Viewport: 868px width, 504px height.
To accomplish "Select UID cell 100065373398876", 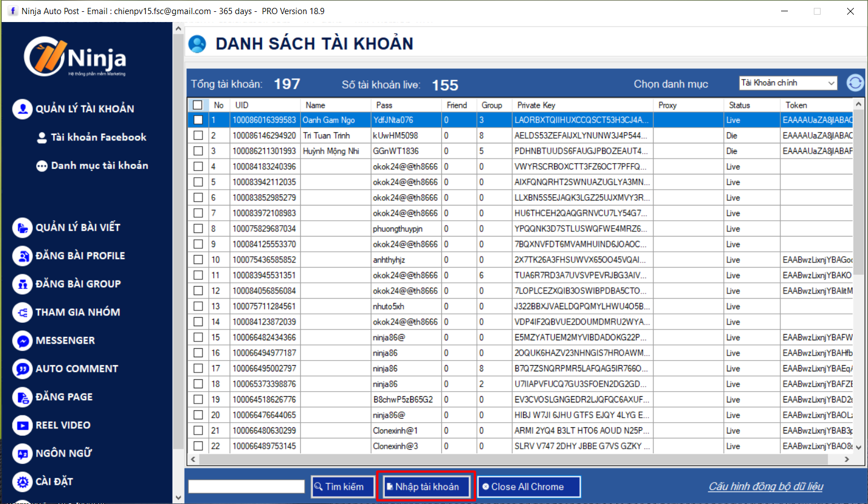I will click(265, 384).
